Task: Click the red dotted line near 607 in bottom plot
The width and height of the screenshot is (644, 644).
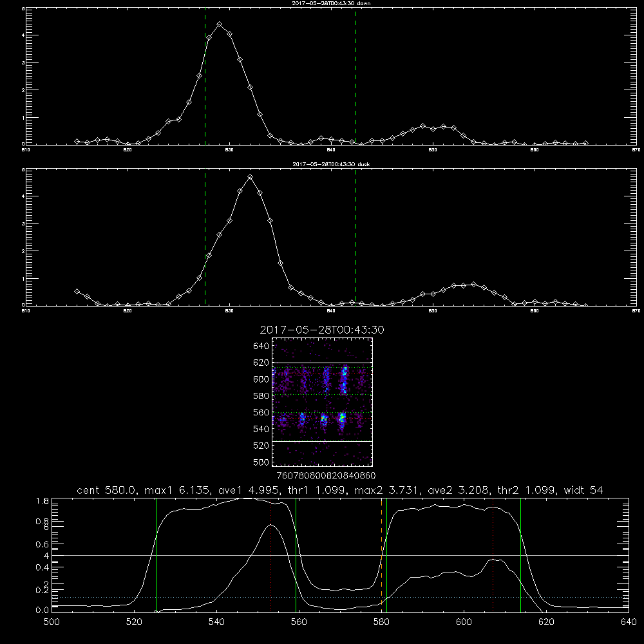Action: [493, 554]
